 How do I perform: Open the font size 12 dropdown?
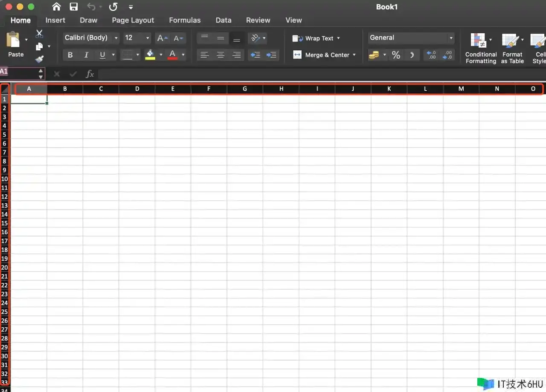(x=137, y=38)
